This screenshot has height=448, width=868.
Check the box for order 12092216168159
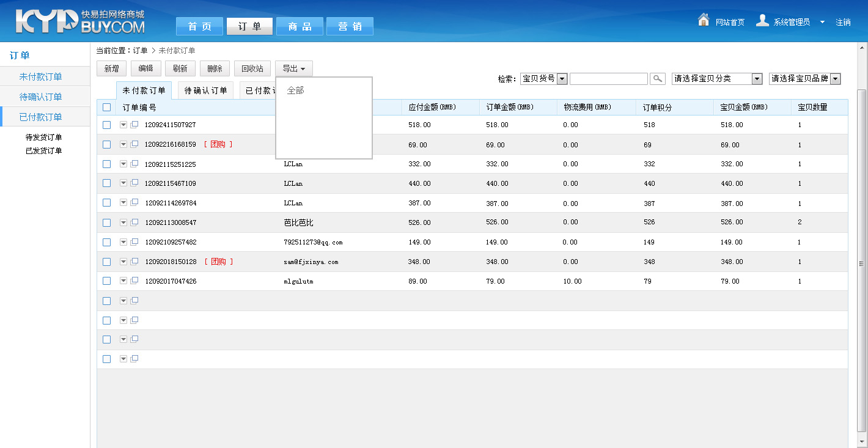[x=107, y=144]
